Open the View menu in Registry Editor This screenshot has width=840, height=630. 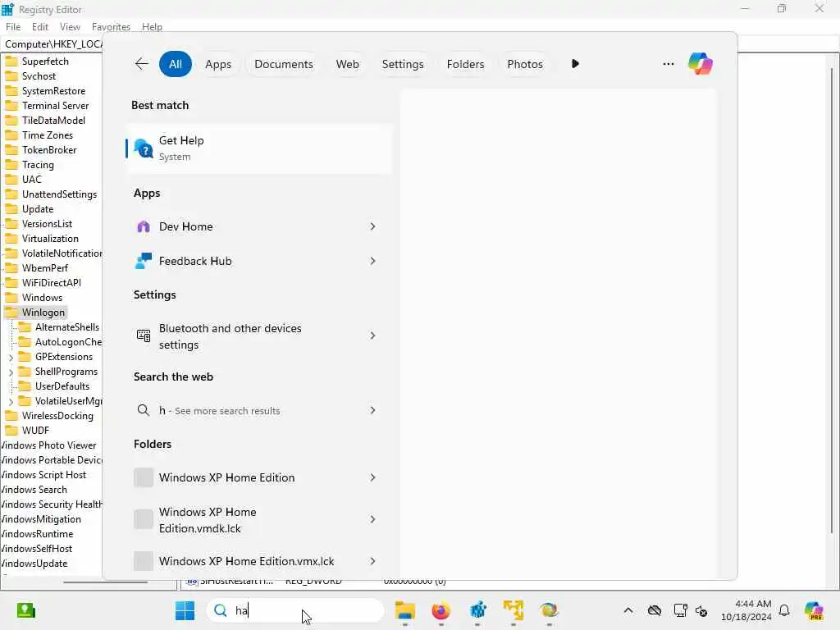tap(70, 27)
